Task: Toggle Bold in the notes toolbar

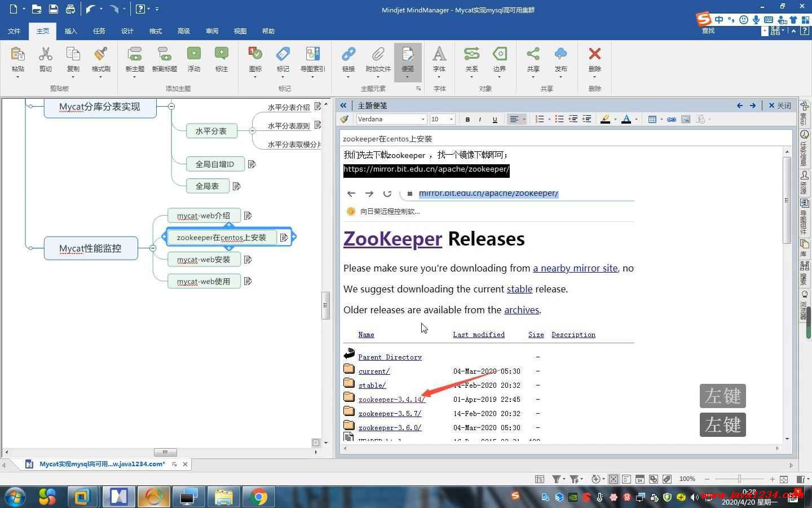Action: 467,119
